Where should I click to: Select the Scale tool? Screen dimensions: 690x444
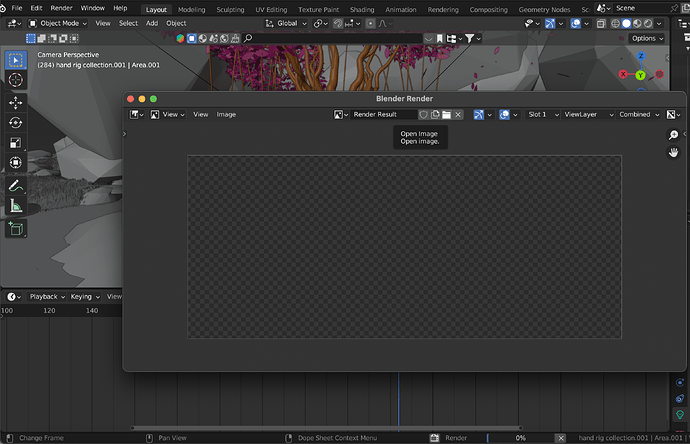[x=16, y=143]
